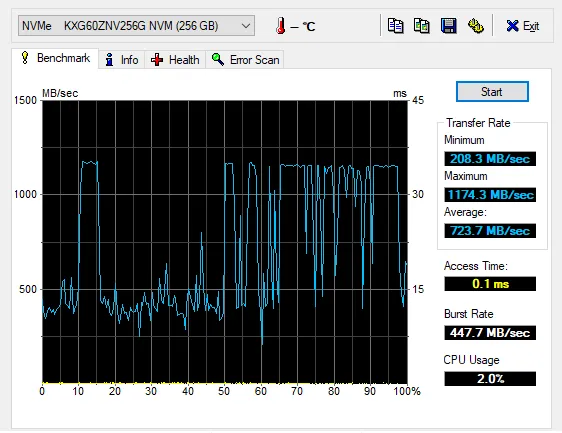This screenshot has width=562, height=433.
Task: Click the Burst Rate label
Action: [468, 314]
